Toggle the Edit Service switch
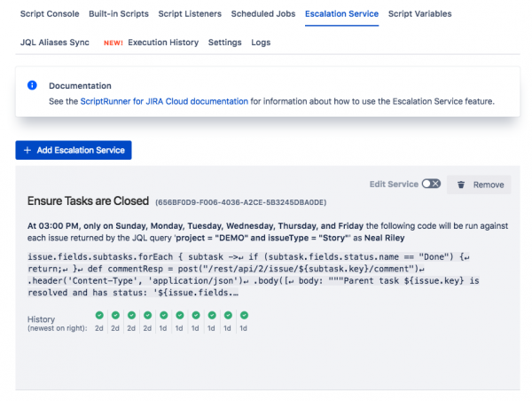The height and width of the screenshot is (401, 532). pos(431,184)
